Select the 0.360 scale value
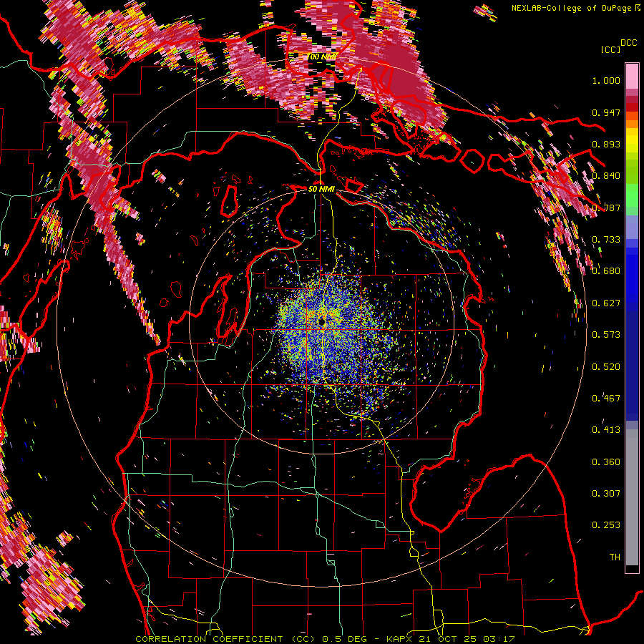The image size is (644, 644). pos(606,462)
